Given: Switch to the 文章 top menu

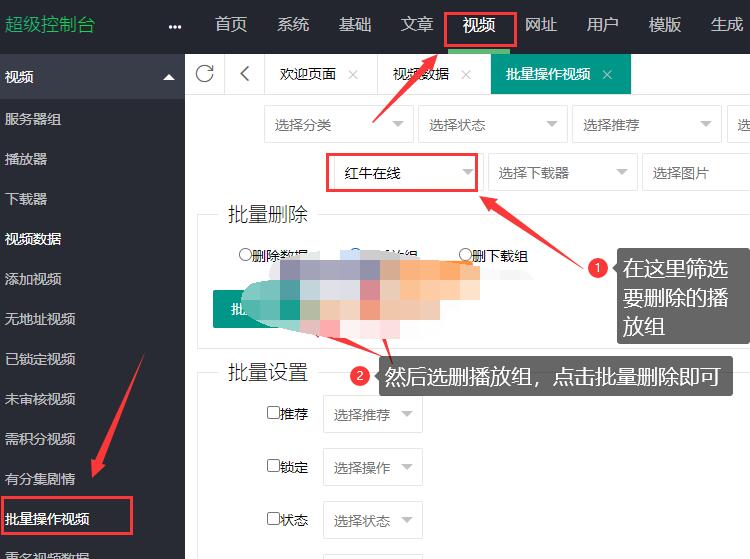Looking at the screenshot, I should pyautogui.click(x=417, y=25).
